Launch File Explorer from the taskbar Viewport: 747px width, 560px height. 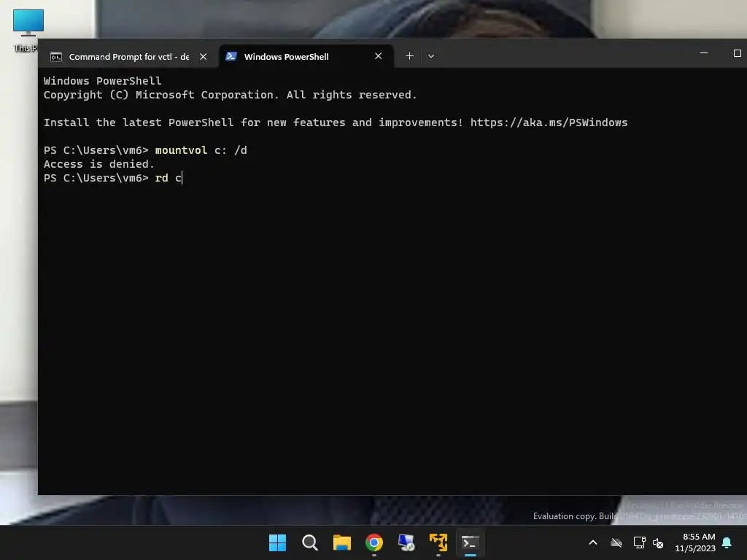[341, 542]
